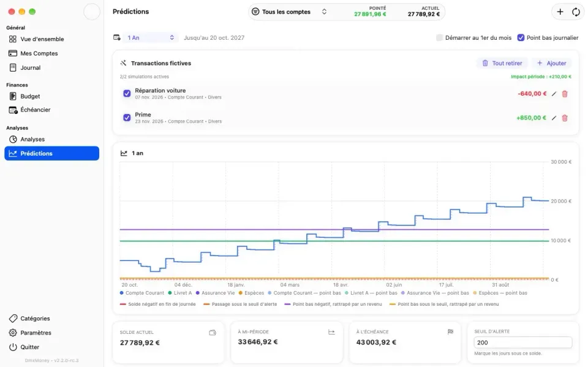Click the refresh icon in top bar

point(576,12)
